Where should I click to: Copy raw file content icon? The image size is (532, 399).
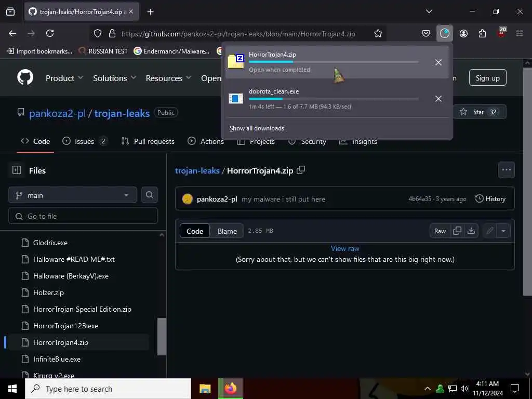(457, 231)
